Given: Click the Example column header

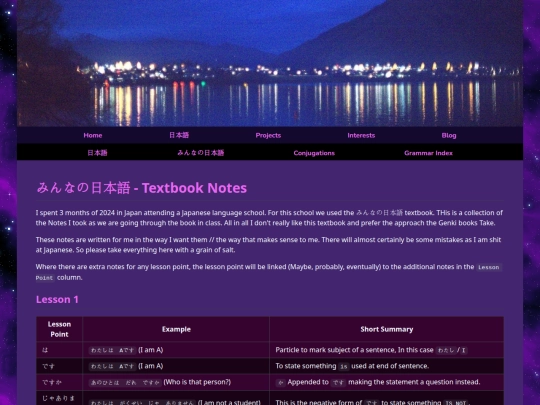Looking at the screenshot, I should point(176,329).
